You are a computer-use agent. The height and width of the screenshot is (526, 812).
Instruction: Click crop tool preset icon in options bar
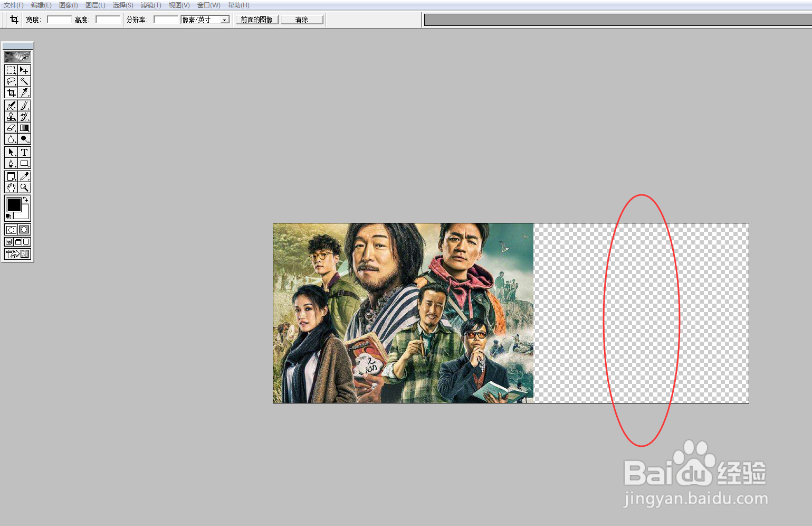tap(14, 20)
